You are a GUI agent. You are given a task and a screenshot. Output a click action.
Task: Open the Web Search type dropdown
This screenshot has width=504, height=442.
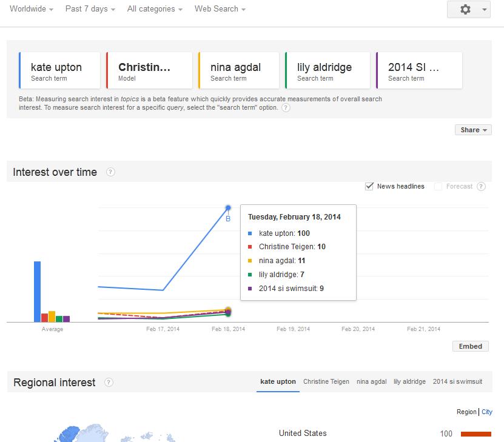[220, 9]
